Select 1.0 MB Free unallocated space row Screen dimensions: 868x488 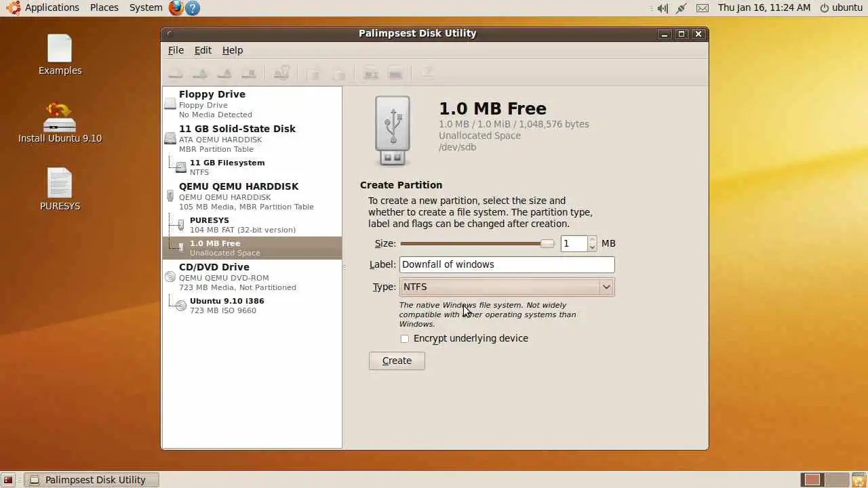click(x=252, y=248)
